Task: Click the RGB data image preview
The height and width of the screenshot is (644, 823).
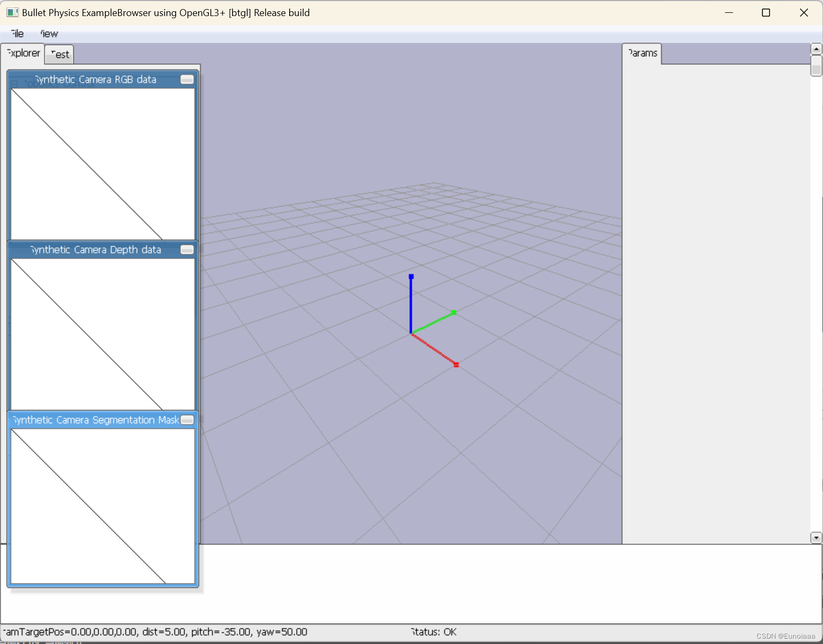Action: tap(103, 164)
